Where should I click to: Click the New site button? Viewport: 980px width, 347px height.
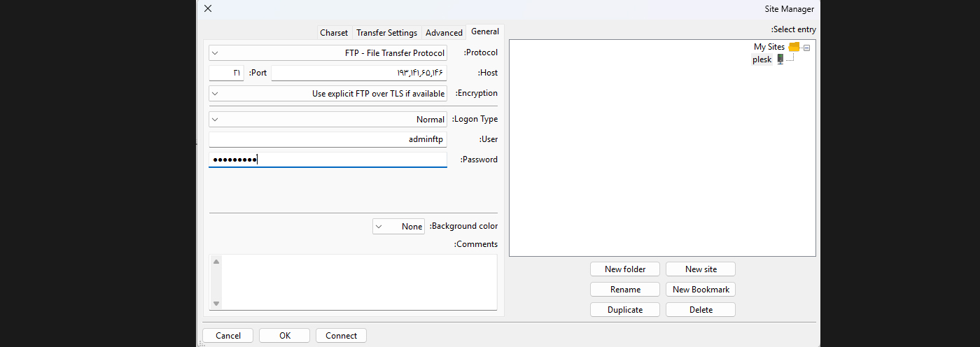pos(700,269)
